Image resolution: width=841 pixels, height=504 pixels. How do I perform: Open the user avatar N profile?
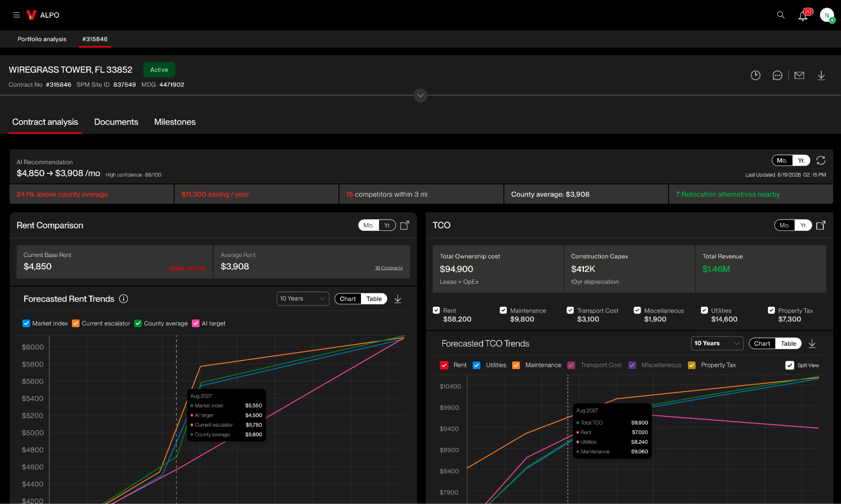pyautogui.click(x=827, y=15)
